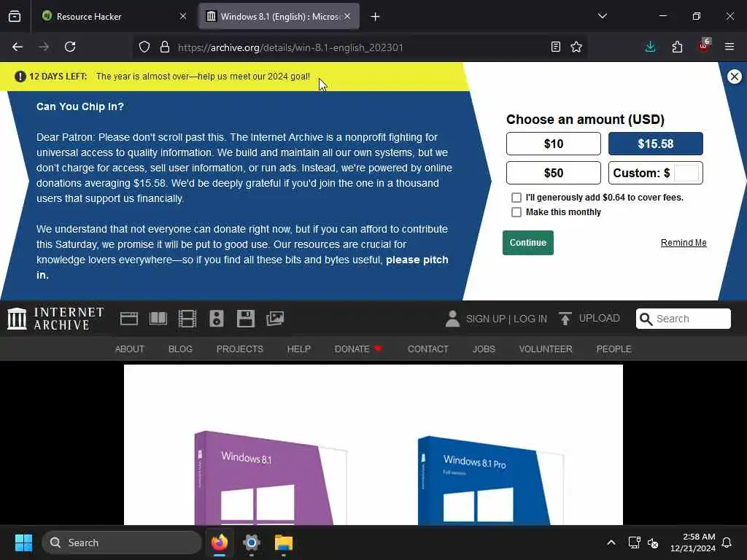The height and width of the screenshot is (560, 747).
Task: Open the Settings gear on the taskbar
Action: click(252, 542)
